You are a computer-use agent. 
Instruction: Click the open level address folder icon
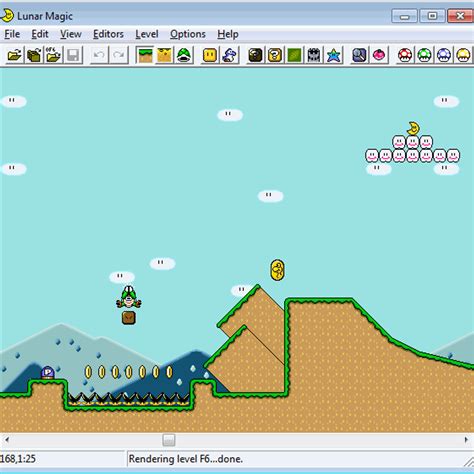(x=53, y=55)
